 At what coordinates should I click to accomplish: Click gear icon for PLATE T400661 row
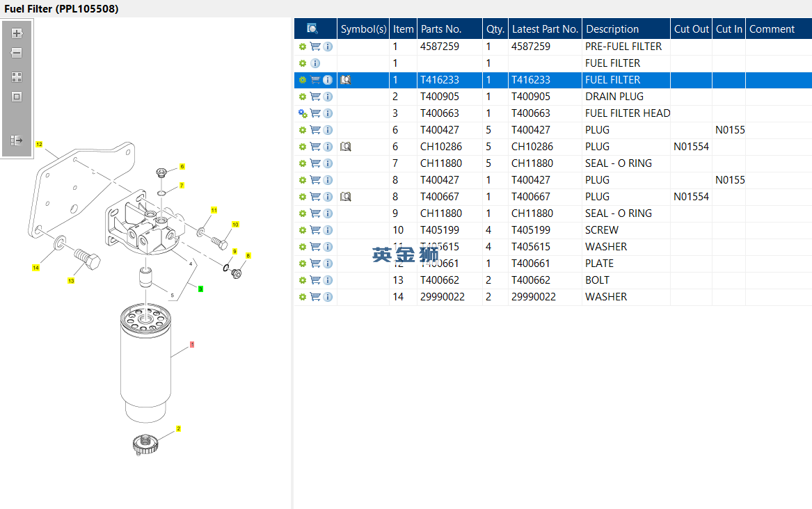pos(303,264)
